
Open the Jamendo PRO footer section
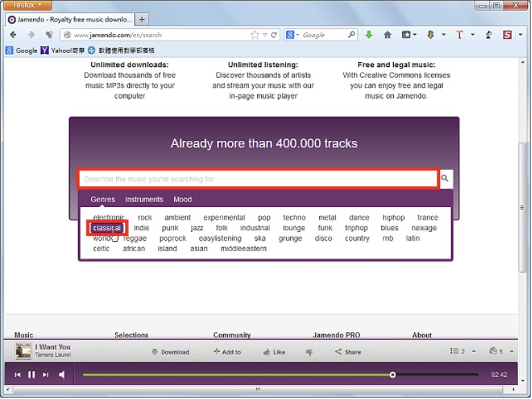[x=336, y=335]
